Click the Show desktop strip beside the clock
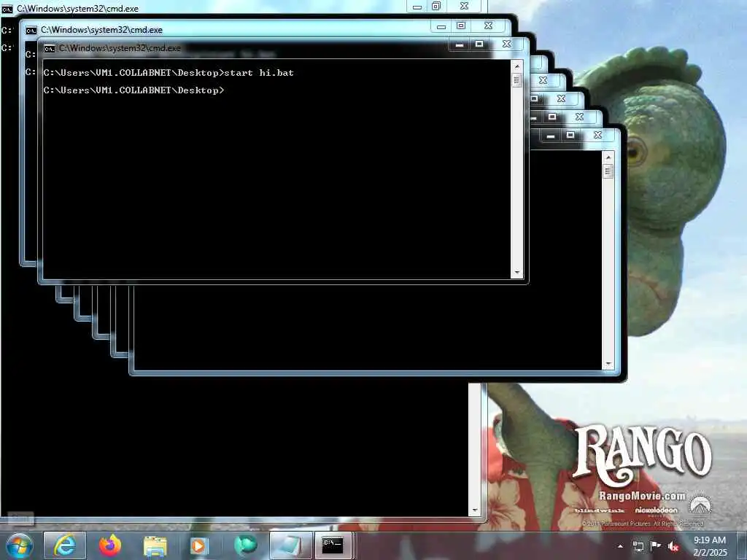The width and height of the screenshot is (747, 560). [x=742, y=546]
